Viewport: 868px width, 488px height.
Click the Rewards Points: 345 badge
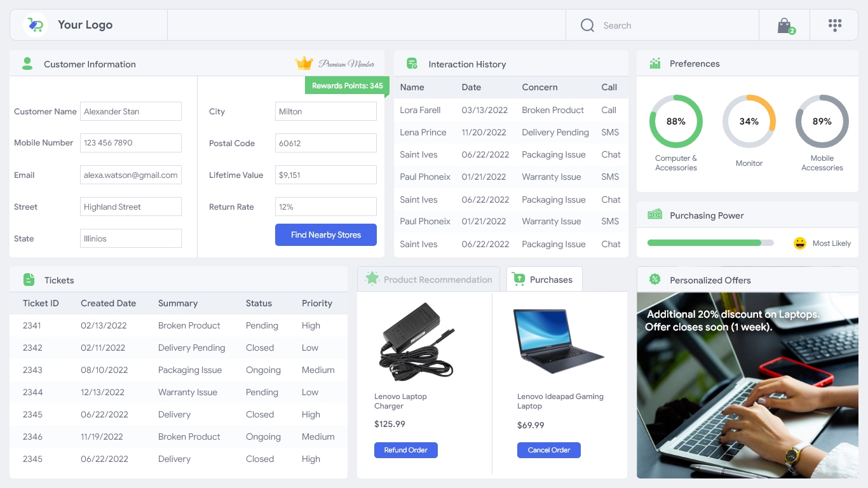(x=347, y=86)
